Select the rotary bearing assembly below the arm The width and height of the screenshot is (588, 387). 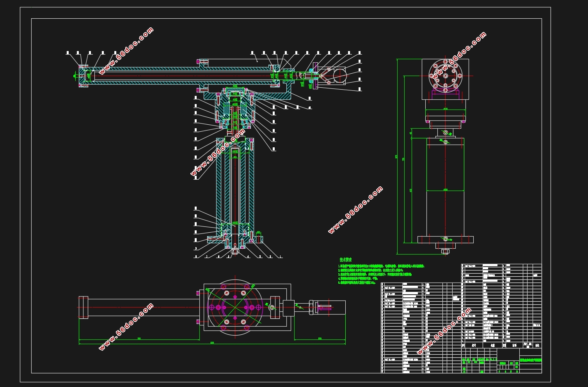(x=235, y=109)
